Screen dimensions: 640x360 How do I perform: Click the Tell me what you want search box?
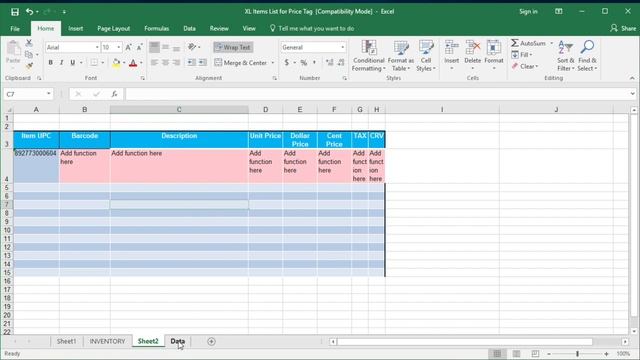point(312,29)
